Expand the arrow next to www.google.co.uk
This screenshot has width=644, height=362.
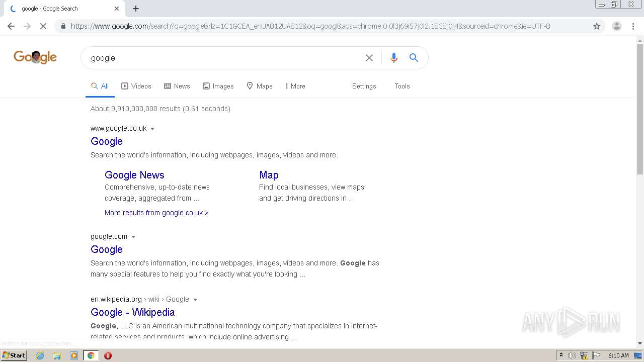pos(152,129)
